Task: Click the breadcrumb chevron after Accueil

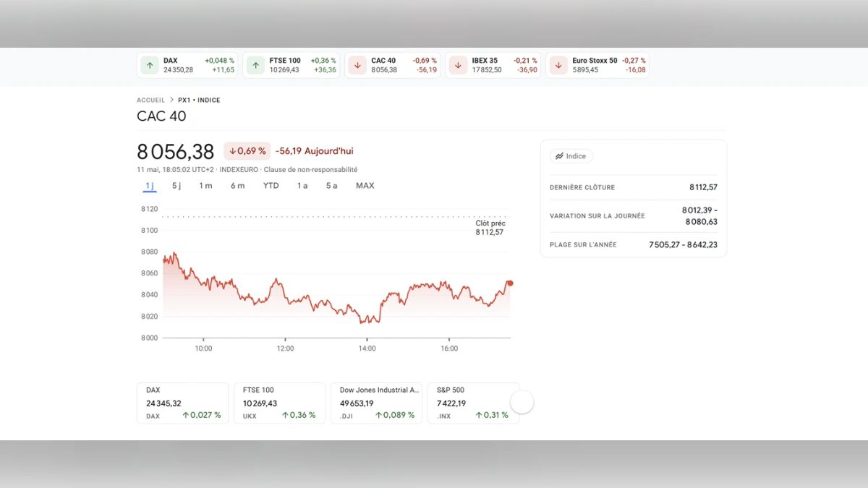Action: pos(172,100)
